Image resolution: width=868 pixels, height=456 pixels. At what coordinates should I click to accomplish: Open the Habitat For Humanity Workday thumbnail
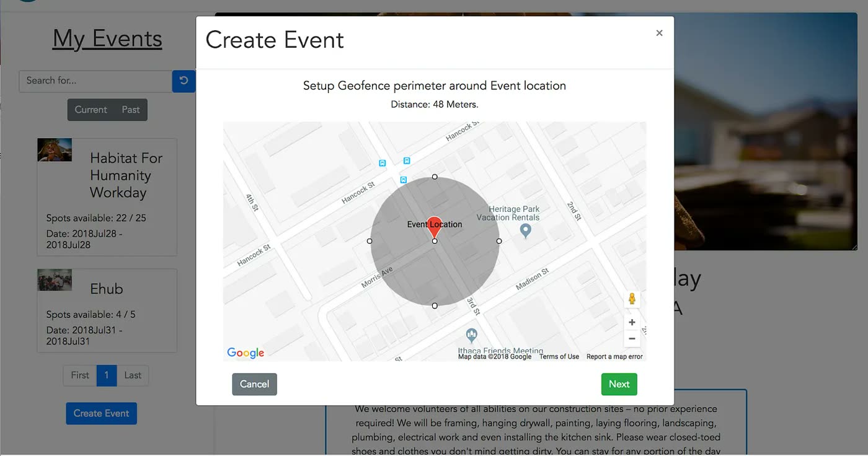point(55,150)
